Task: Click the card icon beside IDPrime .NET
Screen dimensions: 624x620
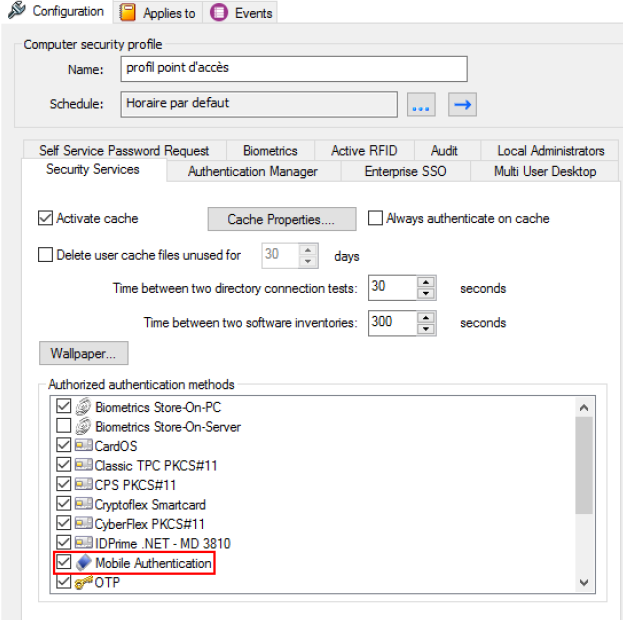Action: tap(84, 542)
